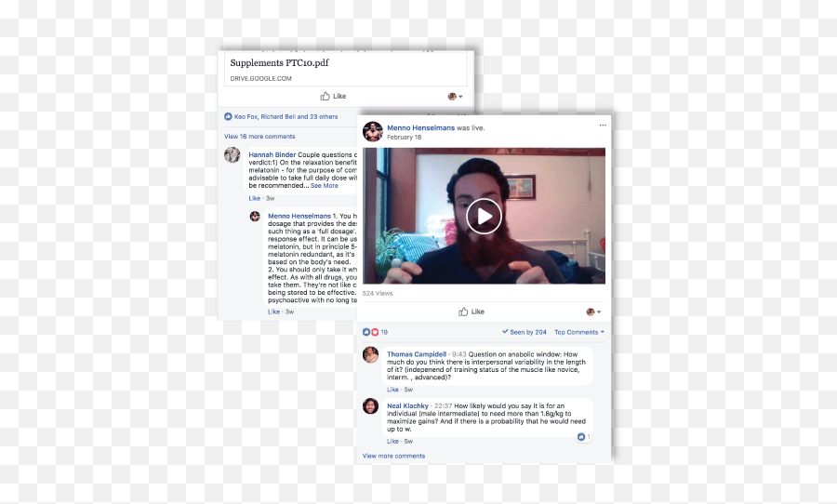Open the three-dot options menu on live post

pyautogui.click(x=603, y=126)
